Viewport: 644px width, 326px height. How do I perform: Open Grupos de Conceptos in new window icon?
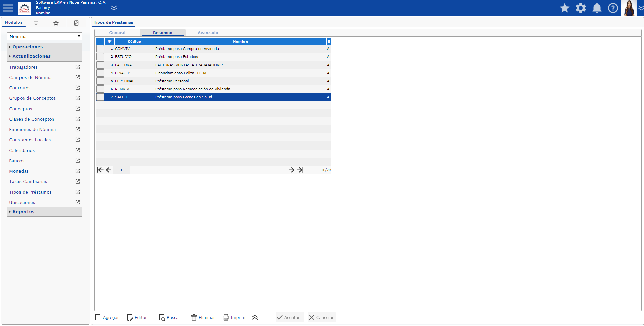(78, 98)
